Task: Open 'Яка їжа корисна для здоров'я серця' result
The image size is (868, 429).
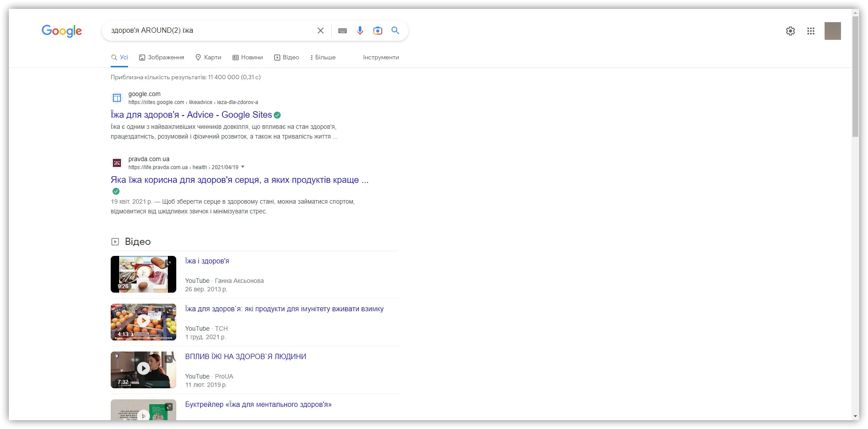Action: [x=240, y=180]
